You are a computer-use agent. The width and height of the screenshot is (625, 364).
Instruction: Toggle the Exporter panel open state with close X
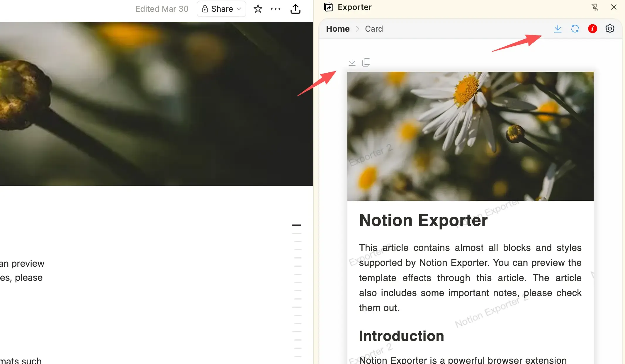tap(614, 7)
